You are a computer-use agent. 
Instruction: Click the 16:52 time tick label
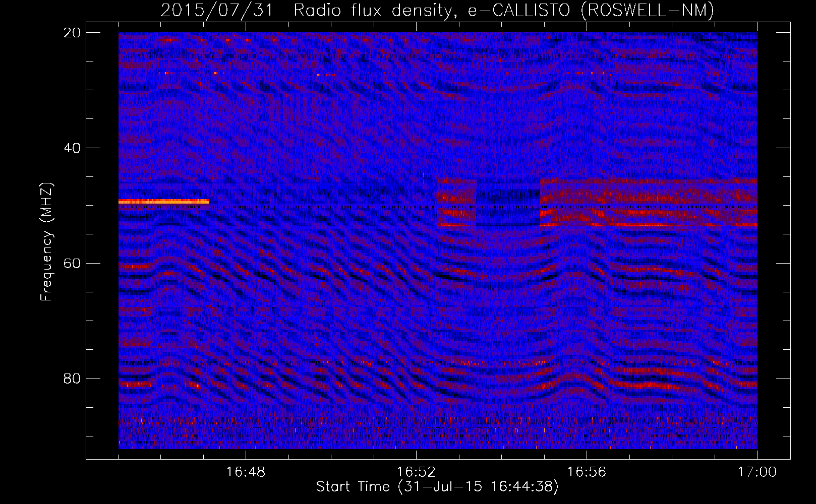pos(416,472)
